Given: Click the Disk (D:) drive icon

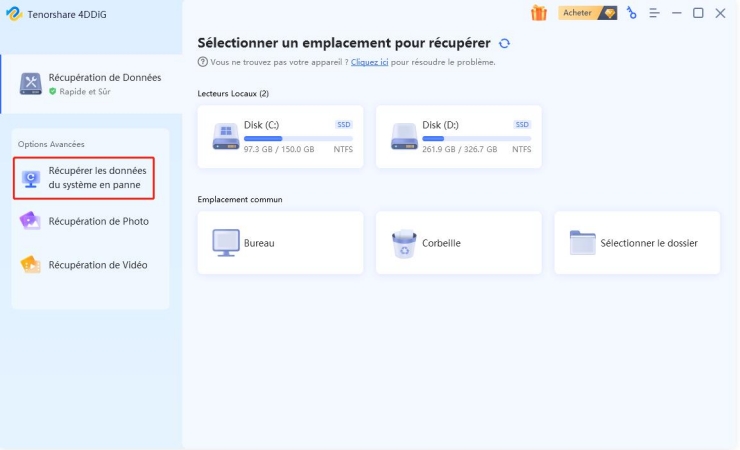Looking at the screenshot, I should point(404,136).
